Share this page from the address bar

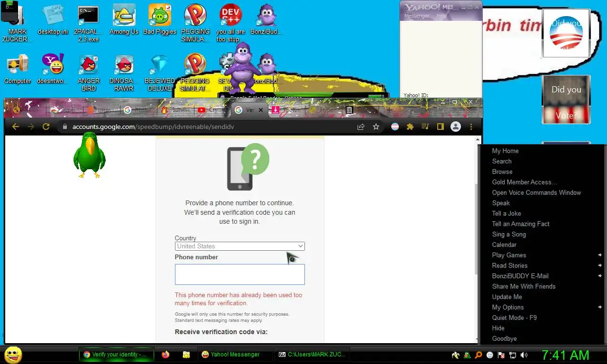tap(361, 127)
